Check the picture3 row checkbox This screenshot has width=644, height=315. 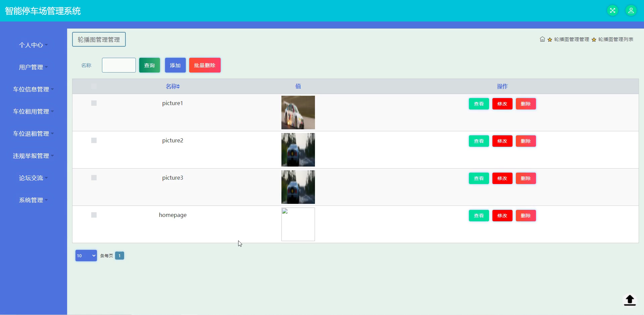[x=94, y=178]
